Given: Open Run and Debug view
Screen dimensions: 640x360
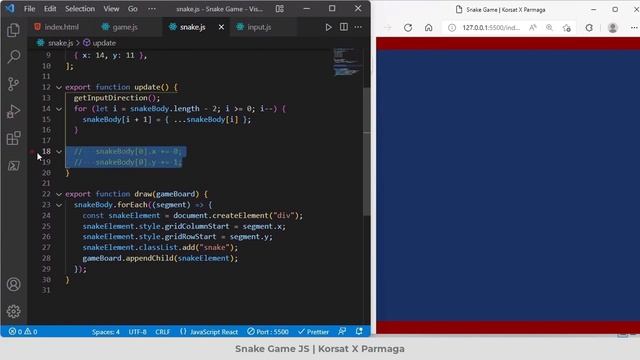Looking at the screenshot, I should (x=13, y=111).
